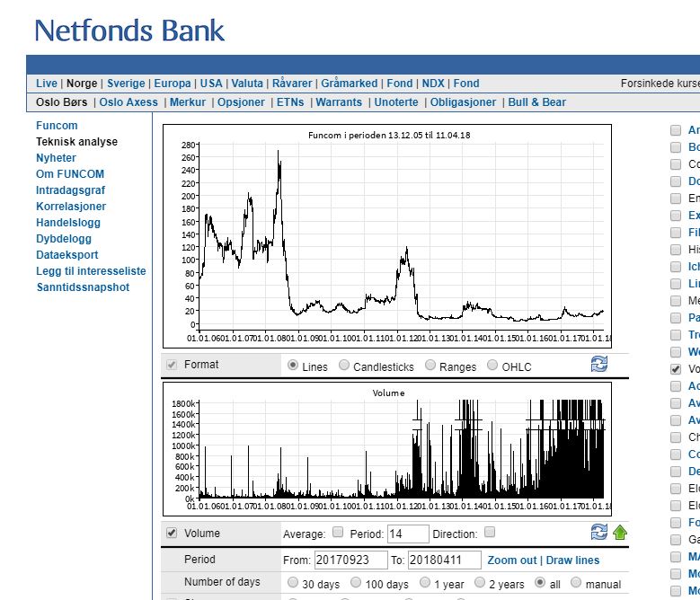Choose the 30 days period option
Viewport: 700px width, 600px height.
point(293,582)
